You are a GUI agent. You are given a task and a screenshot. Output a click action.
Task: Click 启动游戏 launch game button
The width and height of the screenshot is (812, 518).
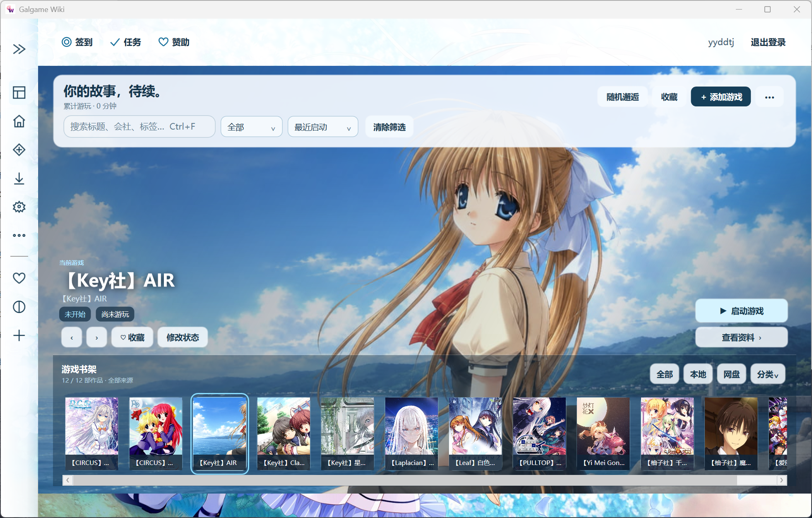[741, 311]
